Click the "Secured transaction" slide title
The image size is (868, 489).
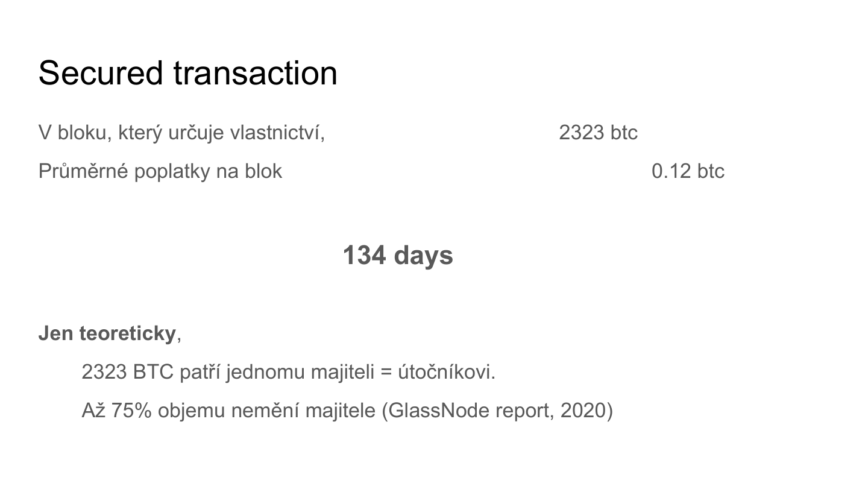(187, 73)
